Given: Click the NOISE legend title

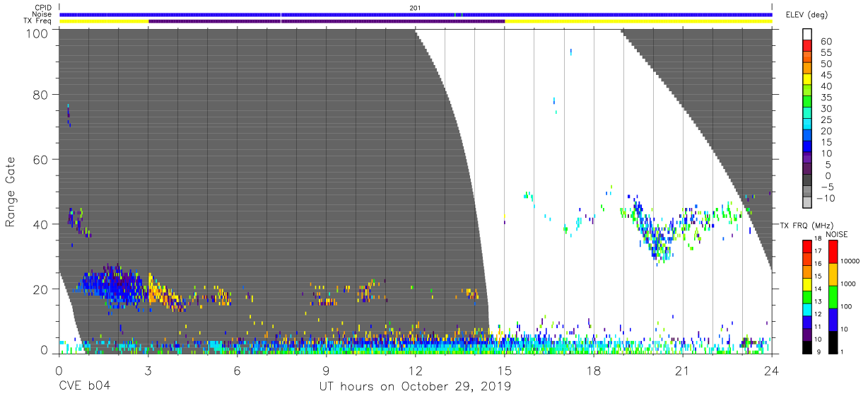Looking at the screenshot, I should point(838,234).
